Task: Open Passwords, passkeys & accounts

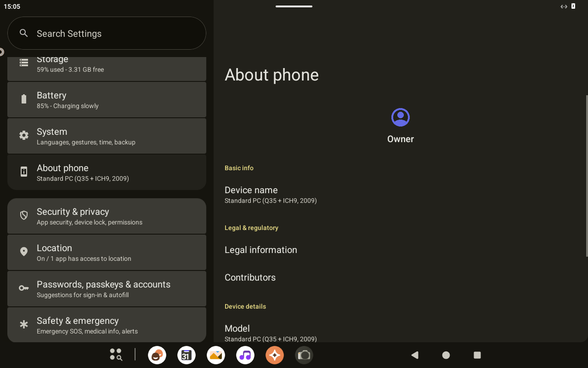Action: [107, 289]
